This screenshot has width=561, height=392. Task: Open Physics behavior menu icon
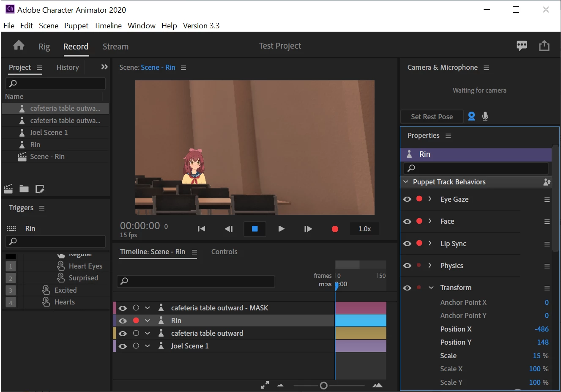pos(547,266)
